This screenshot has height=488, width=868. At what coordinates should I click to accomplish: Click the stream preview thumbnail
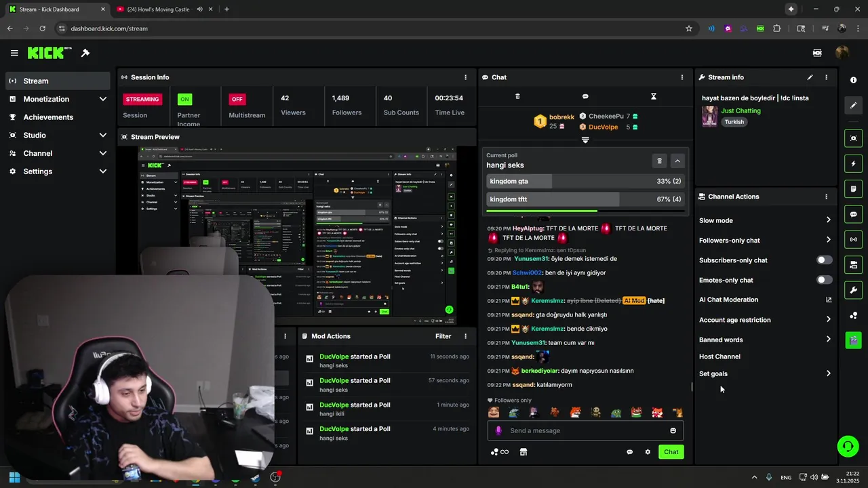pos(296,236)
